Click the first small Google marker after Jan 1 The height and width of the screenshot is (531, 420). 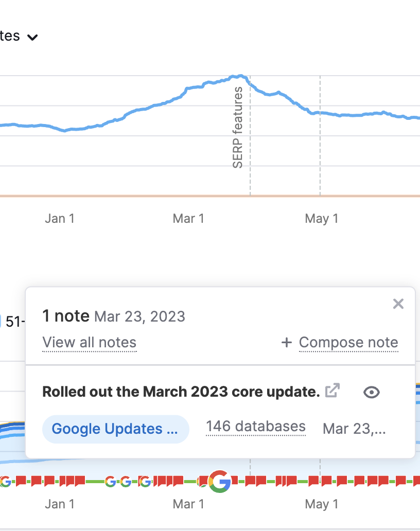(110, 481)
